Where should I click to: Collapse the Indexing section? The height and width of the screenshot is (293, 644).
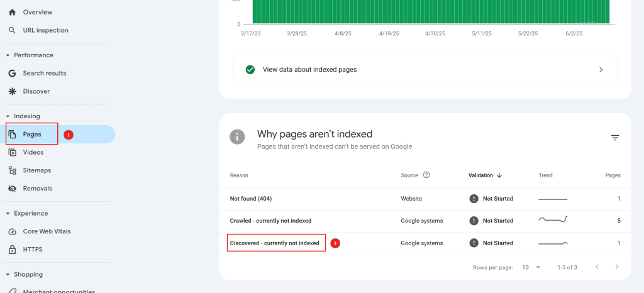(x=8, y=116)
